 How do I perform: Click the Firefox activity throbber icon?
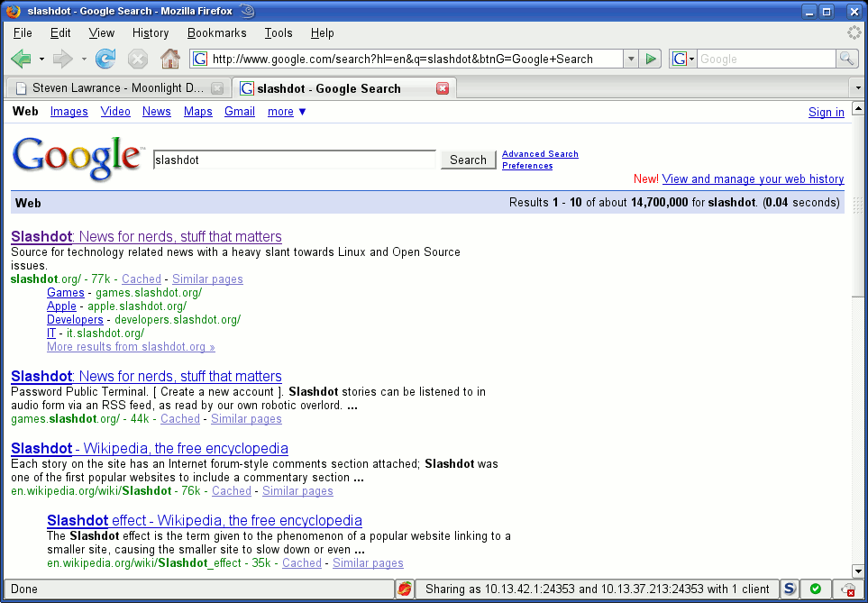854,32
